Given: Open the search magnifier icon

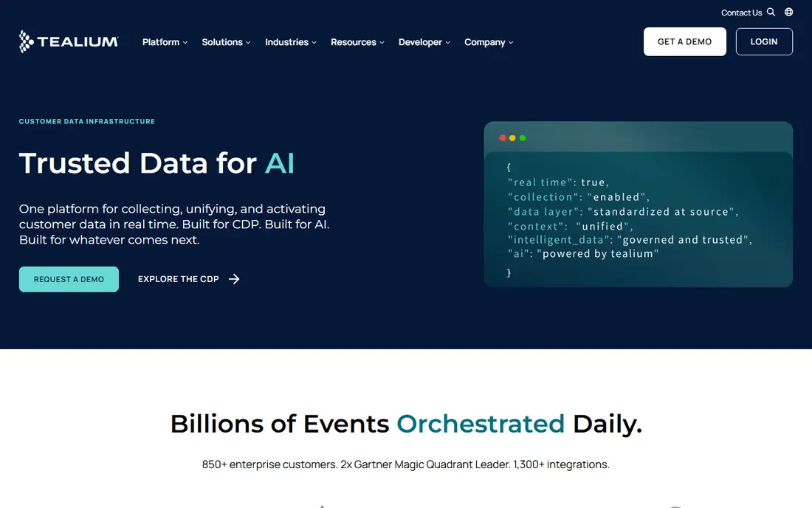Looking at the screenshot, I should tap(771, 12).
